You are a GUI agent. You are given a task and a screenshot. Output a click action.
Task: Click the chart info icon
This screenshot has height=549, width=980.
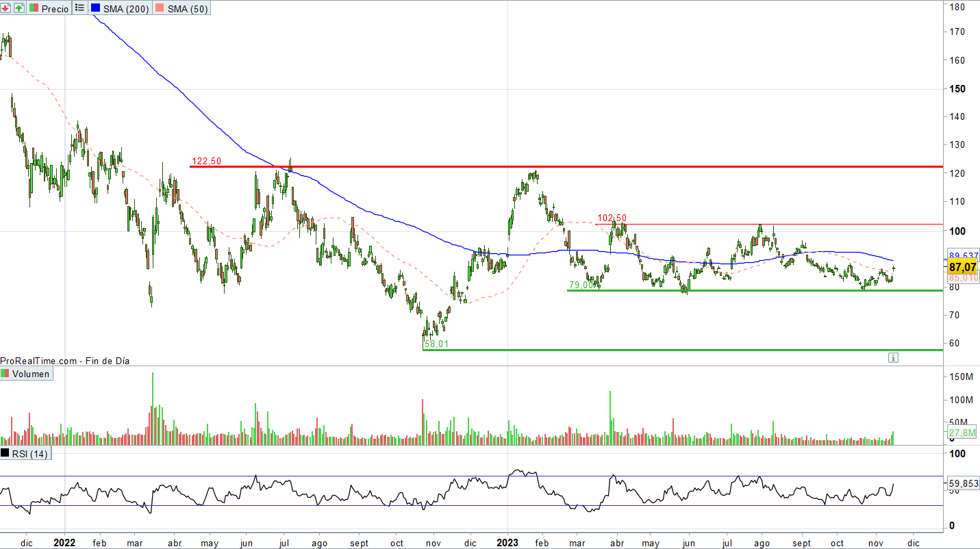[x=893, y=357]
